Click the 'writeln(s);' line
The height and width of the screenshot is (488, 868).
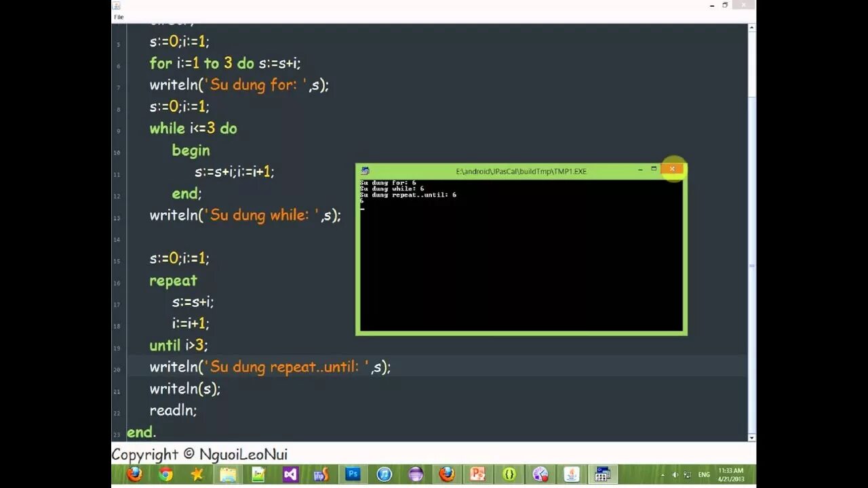click(185, 388)
